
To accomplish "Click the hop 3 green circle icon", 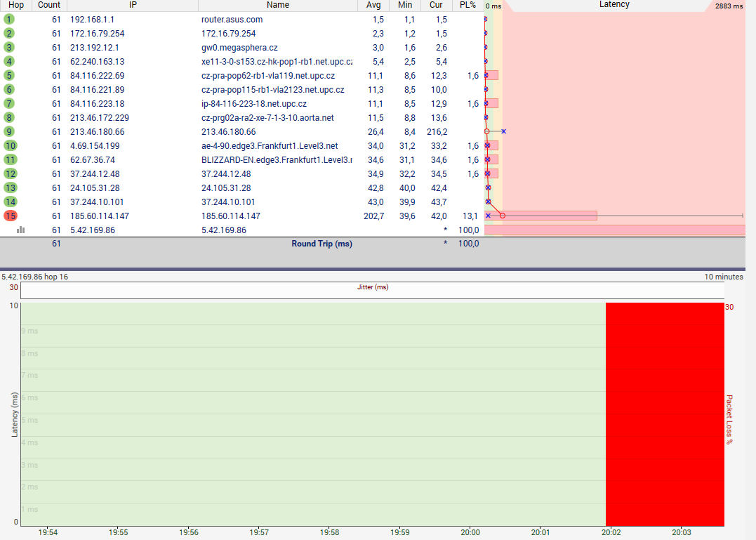I will click(x=9, y=47).
